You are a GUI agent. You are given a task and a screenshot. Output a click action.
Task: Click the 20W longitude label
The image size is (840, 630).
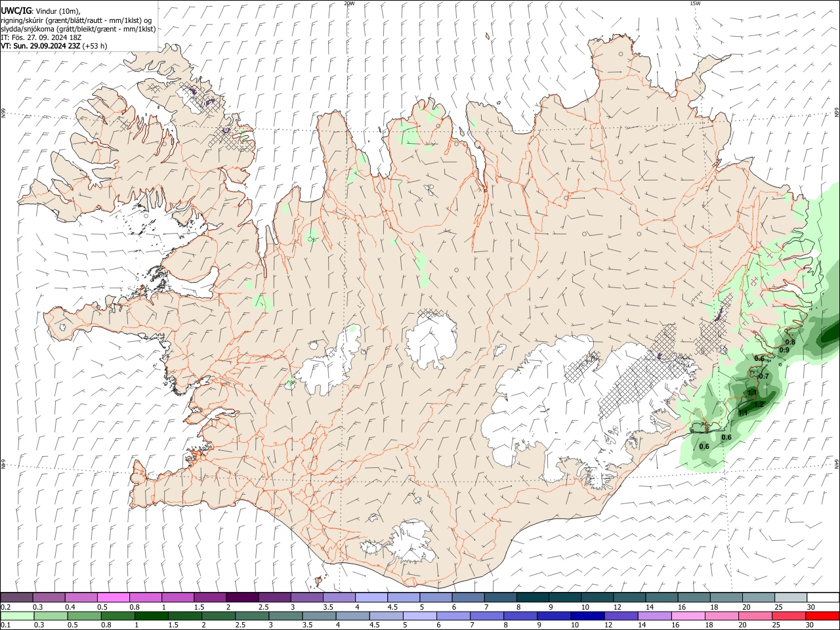click(x=349, y=3)
